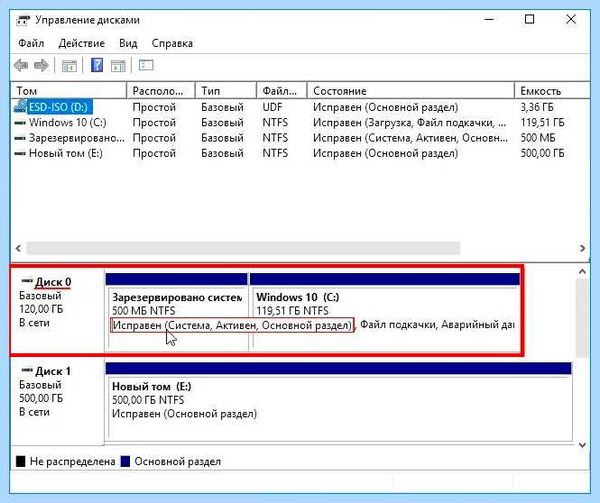Click the 500 МБ capacity cell
Image resolution: width=600 pixels, height=503 pixels.
[538, 138]
